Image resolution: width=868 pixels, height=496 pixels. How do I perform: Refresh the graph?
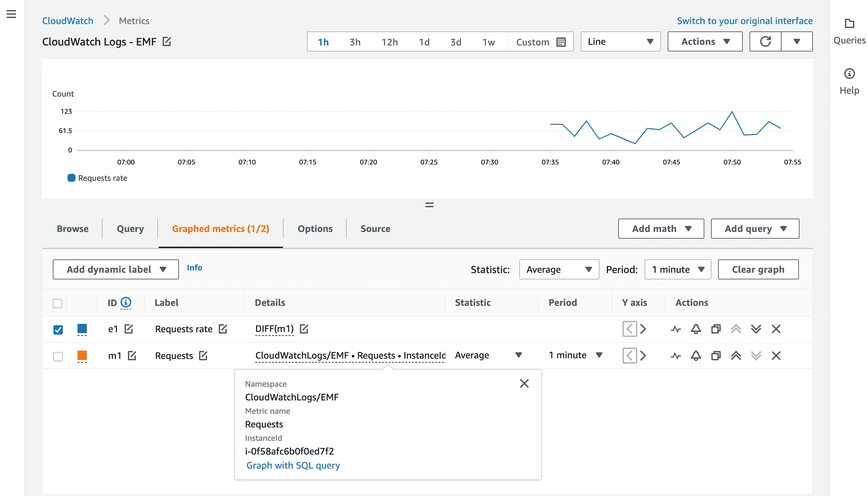[765, 41]
